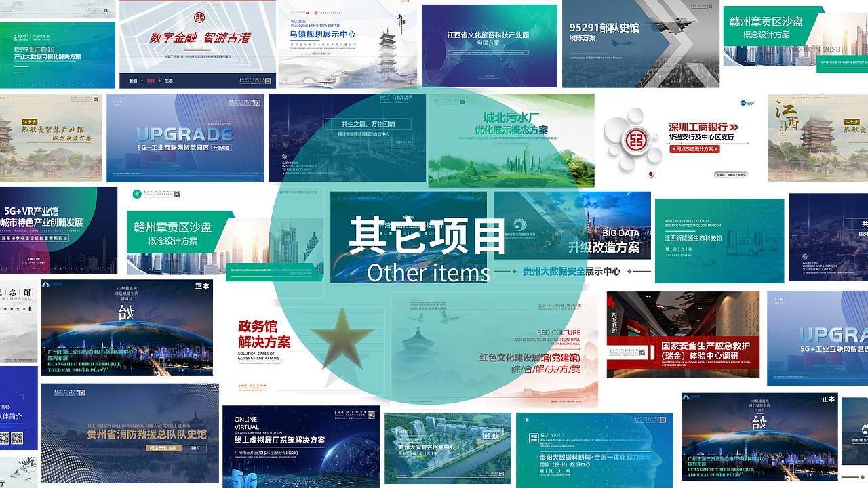This screenshot has height=488, width=868.
Task: Click the TRF tag beside 概念策划方案
Action: click(195, 449)
